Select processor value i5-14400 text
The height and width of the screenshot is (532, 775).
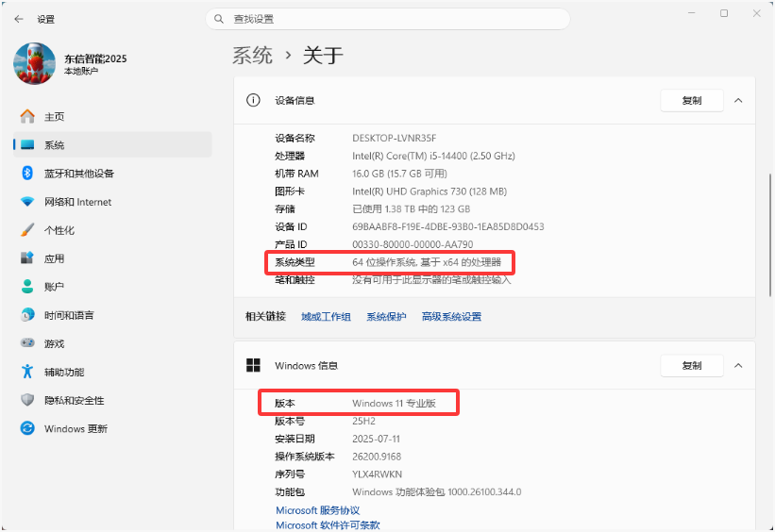433,156
